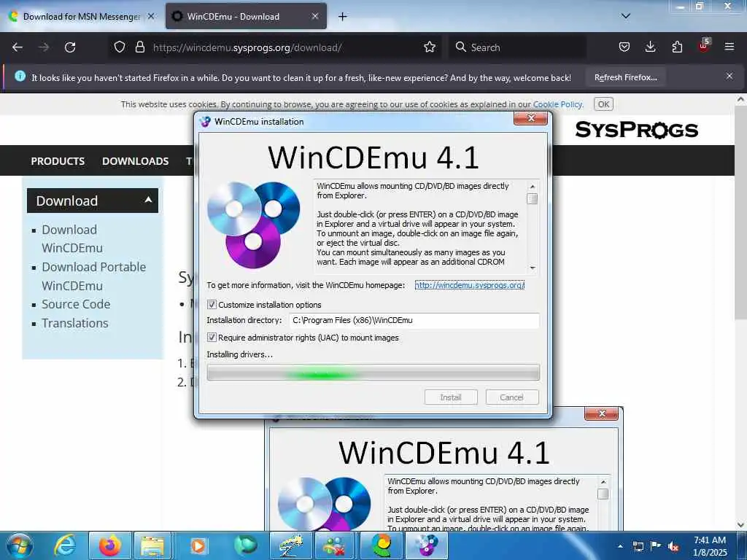747x560 pixels.
Task: Open network status tray icon
Action: coord(638,546)
